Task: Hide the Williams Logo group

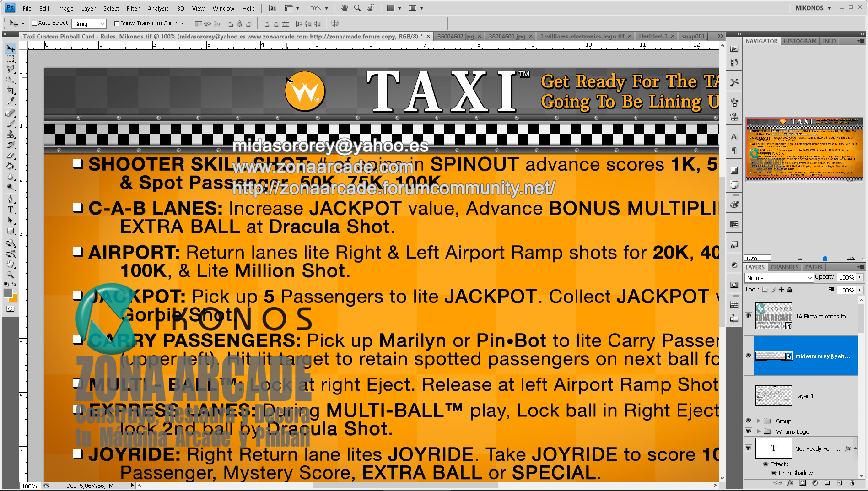Action: [x=748, y=431]
